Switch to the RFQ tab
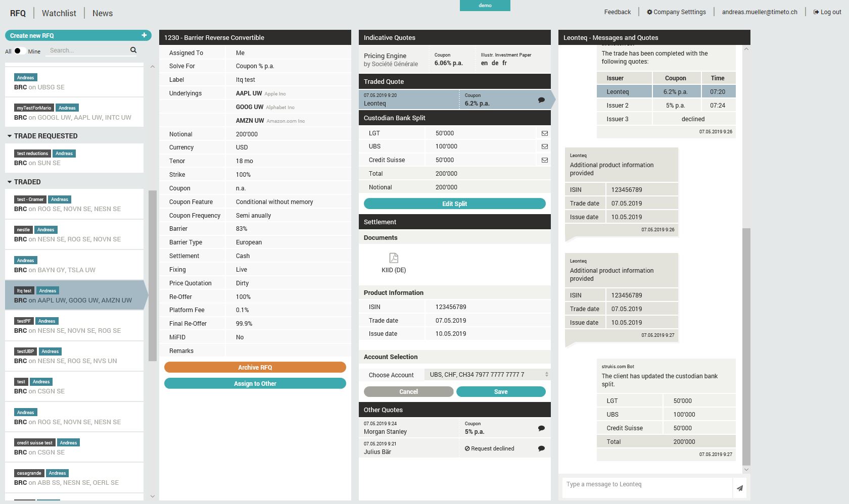Screen dimensions: 849x504 point(18,13)
